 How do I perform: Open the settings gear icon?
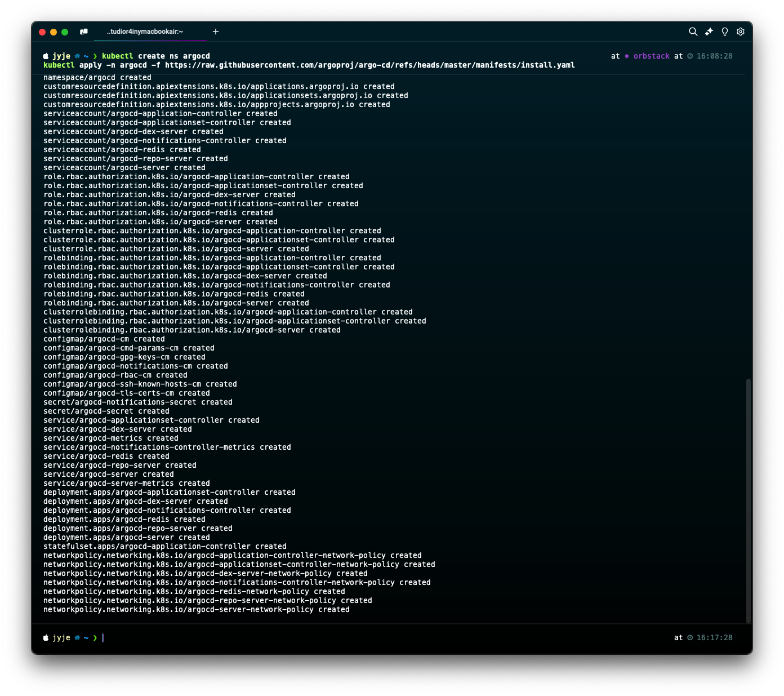[x=741, y=32]
